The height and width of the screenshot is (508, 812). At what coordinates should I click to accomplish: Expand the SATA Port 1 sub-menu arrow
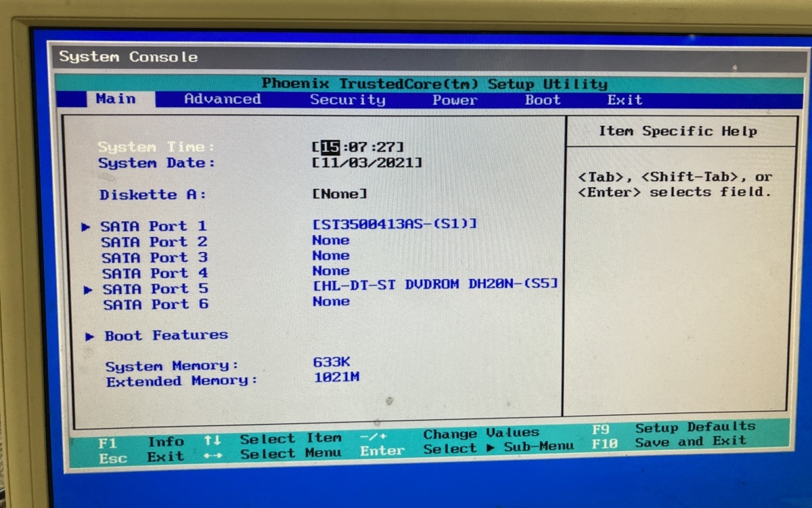pyautogui.click(x=86, y=227)
